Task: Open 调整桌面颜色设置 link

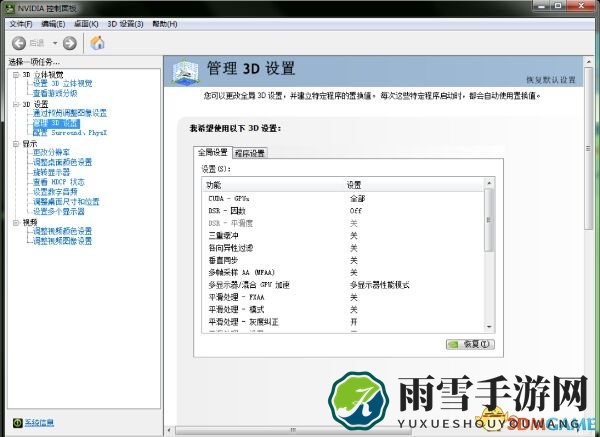Action: pyautogui.click(x=62, y=162)
